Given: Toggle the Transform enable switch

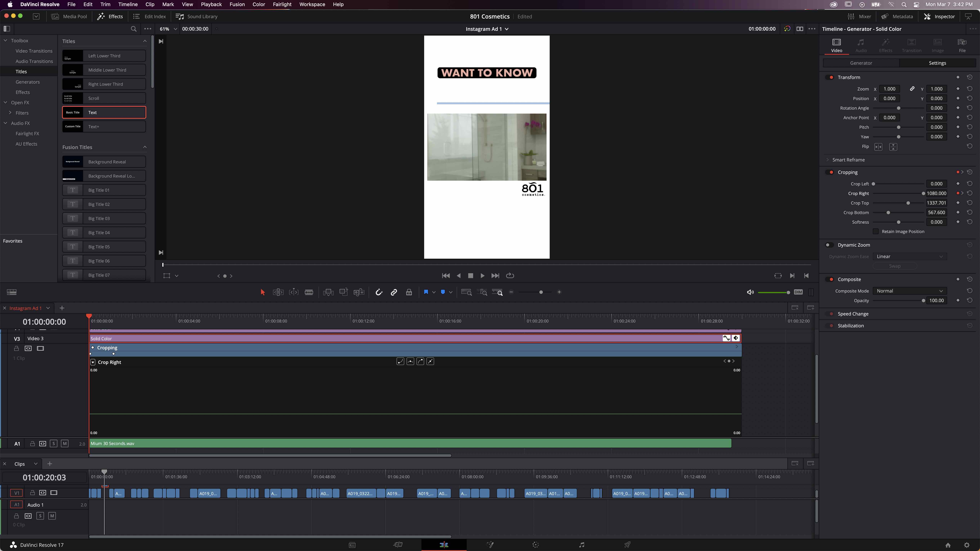Looking at the screenshot, I should click(830, 77).
